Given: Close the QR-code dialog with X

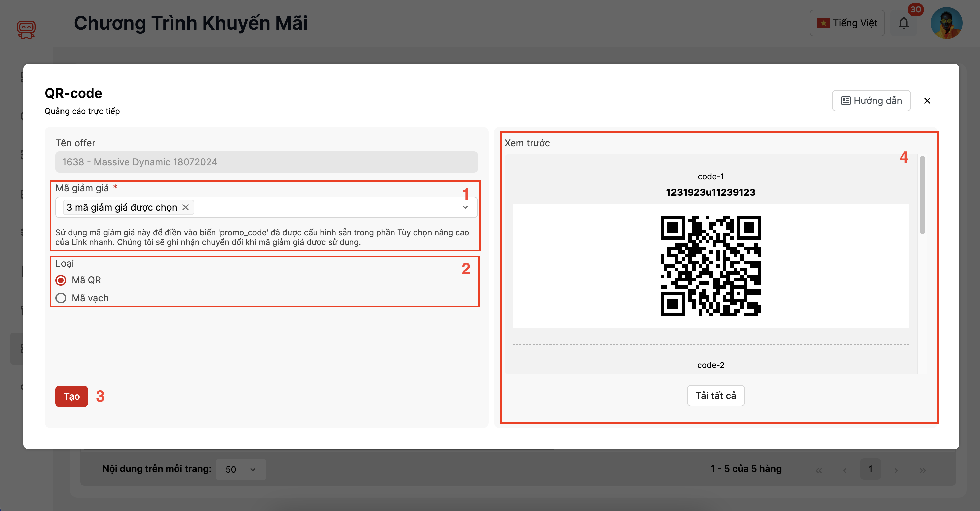Looking at the screenshot, I should (x=927, y=101).
